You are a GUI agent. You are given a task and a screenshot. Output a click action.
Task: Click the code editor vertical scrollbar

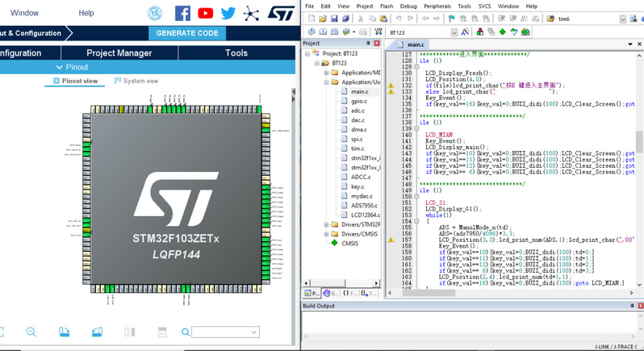pos(639,142)
